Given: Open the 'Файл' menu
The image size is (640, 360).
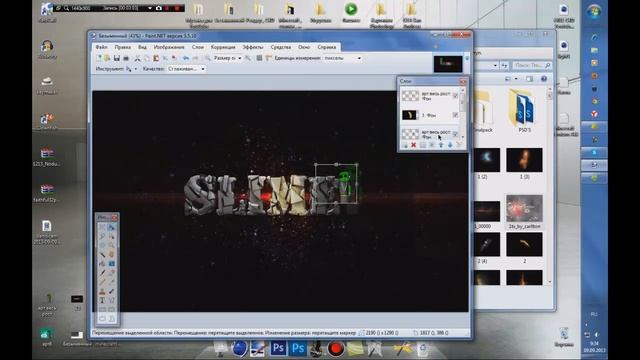Looking at the screenshot, I should [102, 47].
